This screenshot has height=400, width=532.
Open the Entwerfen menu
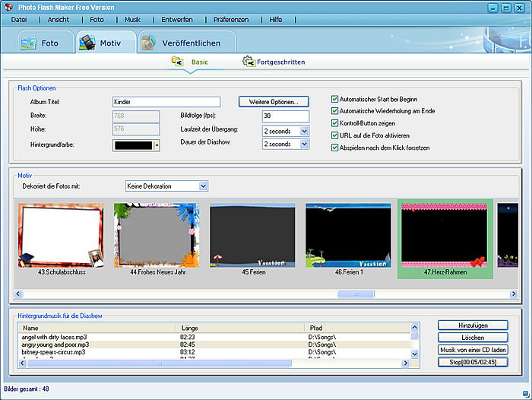[x=176, y=19]
